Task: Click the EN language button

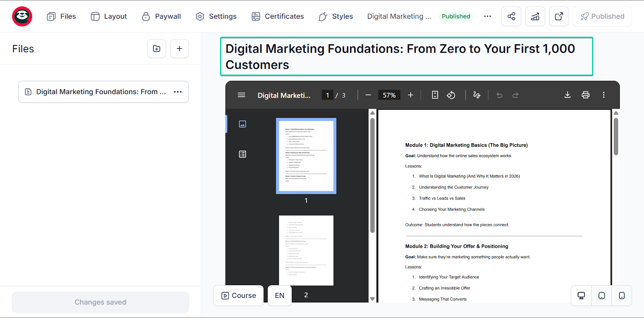Action: (x=280, y=295)
